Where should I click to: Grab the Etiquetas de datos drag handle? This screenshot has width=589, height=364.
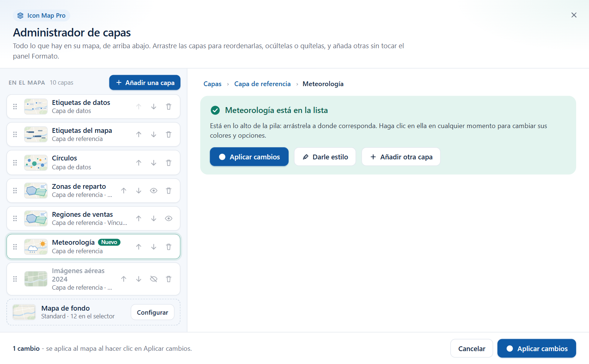[15, 107]
